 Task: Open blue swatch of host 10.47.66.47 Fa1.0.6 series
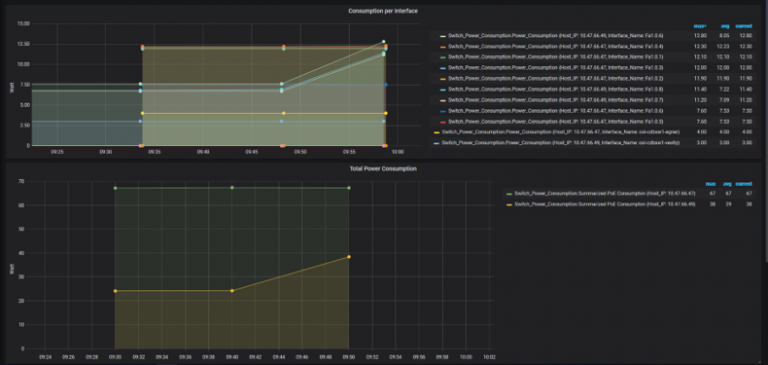point(443,111)
